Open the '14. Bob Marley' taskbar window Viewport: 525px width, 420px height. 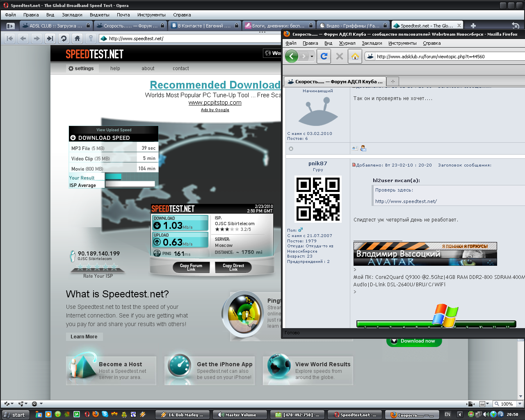tap(183, 415)
